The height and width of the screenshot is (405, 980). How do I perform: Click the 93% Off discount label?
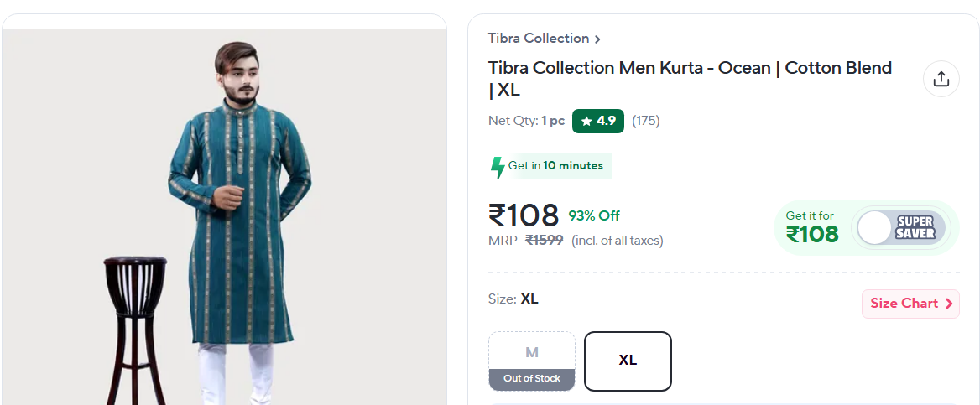[594, 215]
